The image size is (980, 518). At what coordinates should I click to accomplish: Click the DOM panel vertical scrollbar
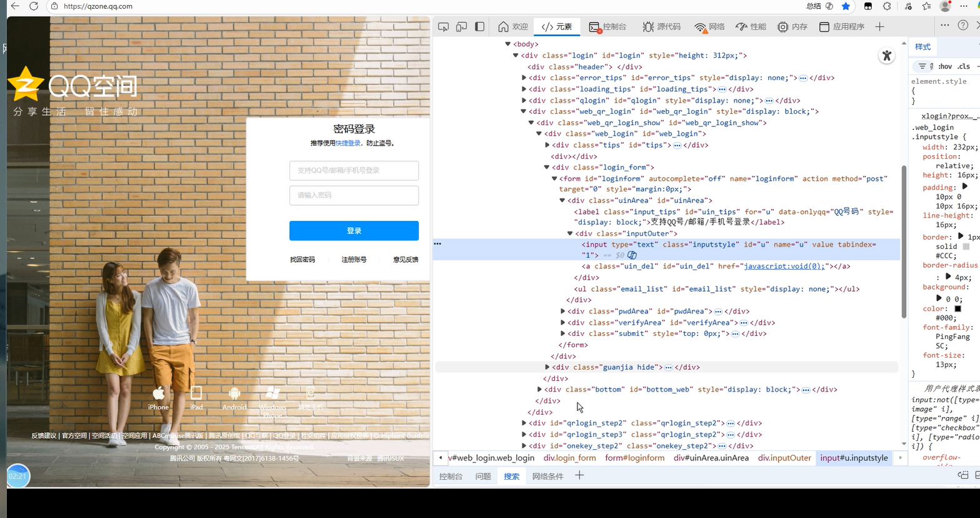click(904, 241)
